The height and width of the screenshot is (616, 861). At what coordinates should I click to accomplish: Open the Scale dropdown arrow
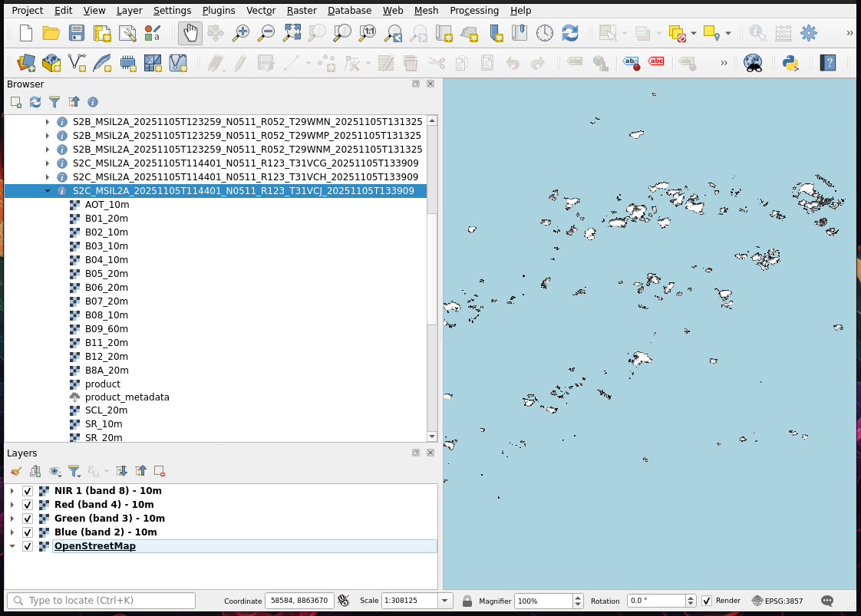[x=445, y=601]
